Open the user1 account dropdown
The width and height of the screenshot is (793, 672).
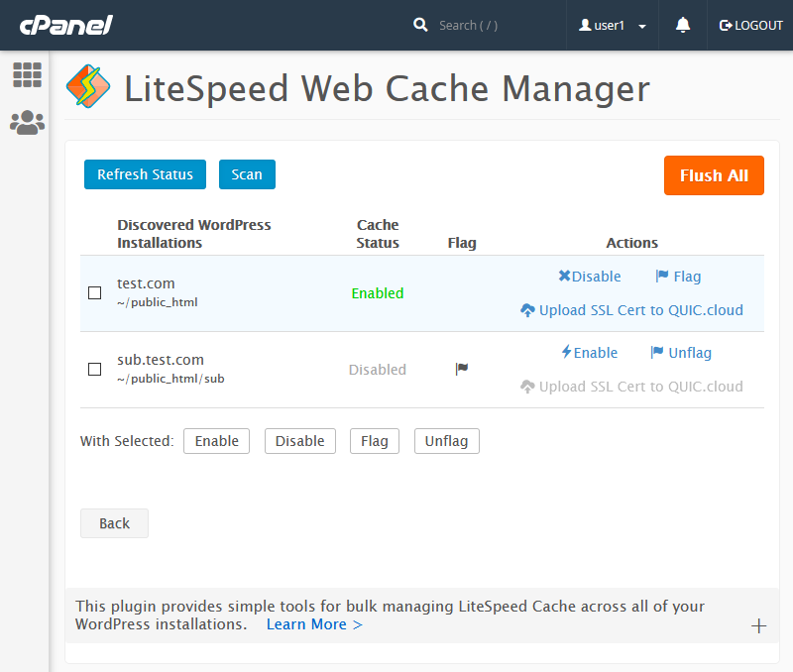(x=611, y=25)
